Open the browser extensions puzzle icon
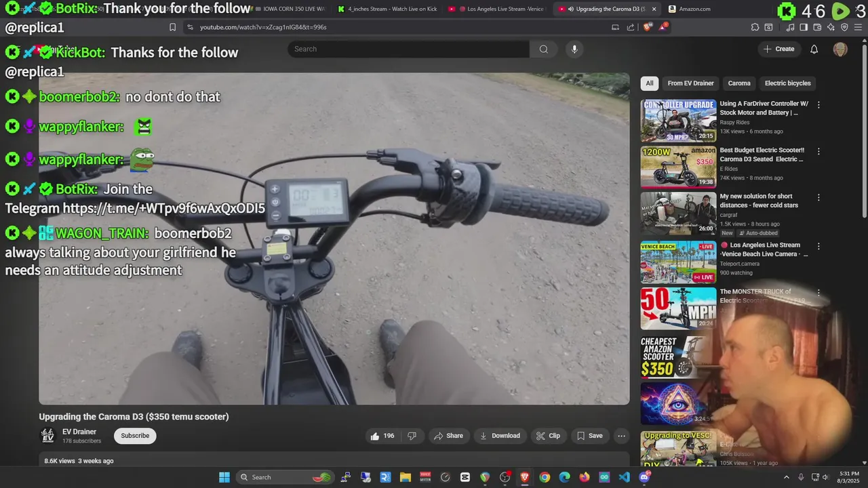 pos(755,27)
